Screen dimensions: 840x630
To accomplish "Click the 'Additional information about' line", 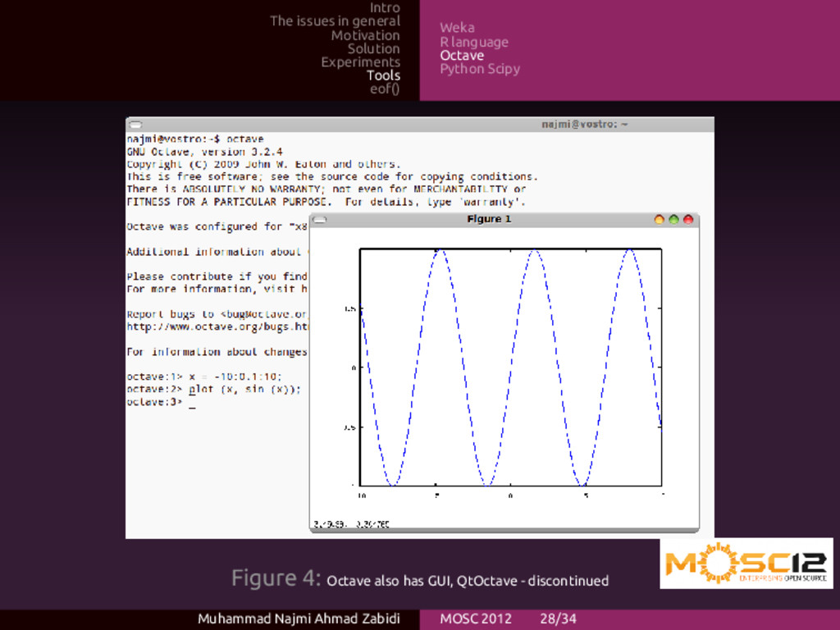I will 217,251.
